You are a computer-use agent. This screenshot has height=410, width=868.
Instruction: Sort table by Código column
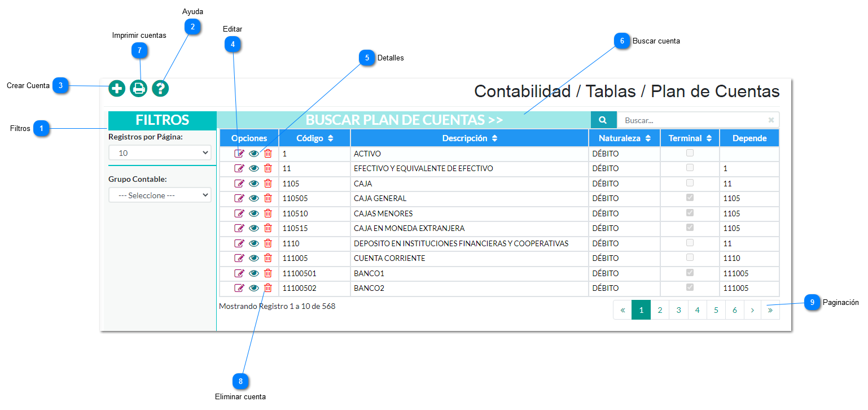314,138
